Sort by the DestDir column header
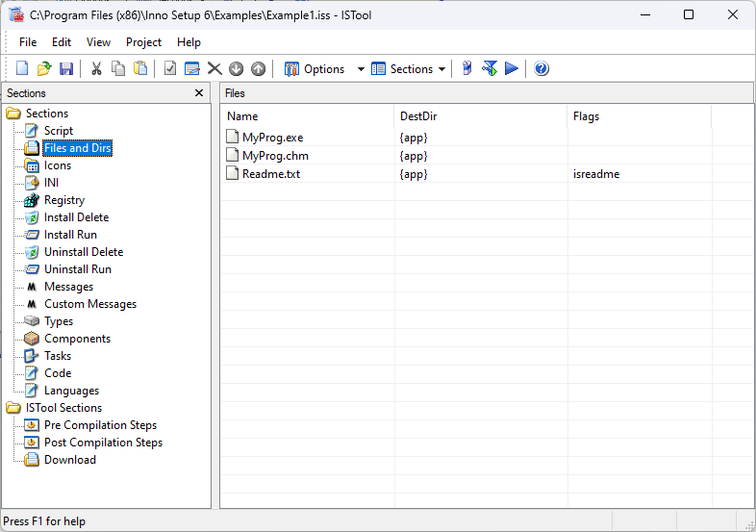Image resolution: width=756 pixels, height=532 pixels. [480, 116]
